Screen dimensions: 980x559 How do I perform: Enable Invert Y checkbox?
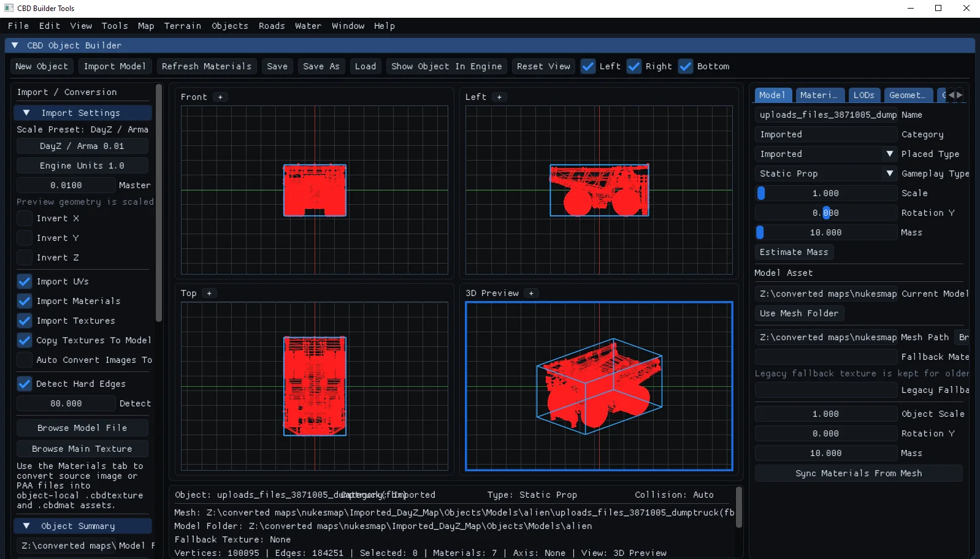[25, 238]
